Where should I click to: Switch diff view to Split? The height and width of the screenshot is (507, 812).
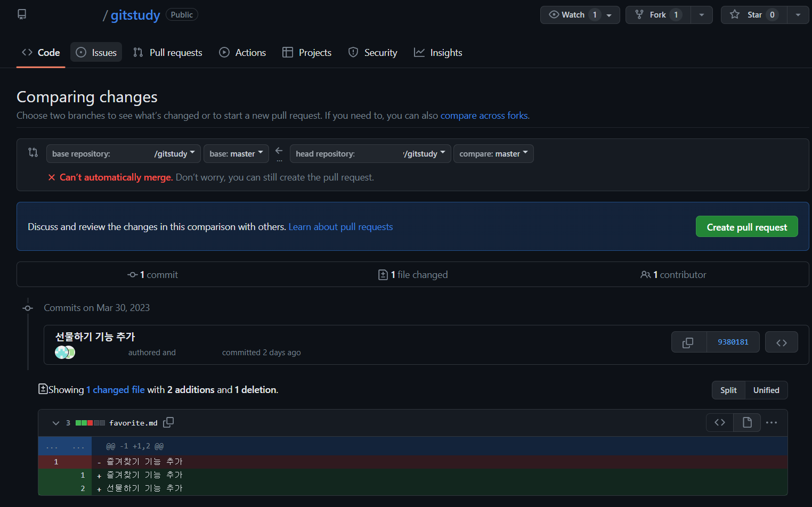click(728, 390)
